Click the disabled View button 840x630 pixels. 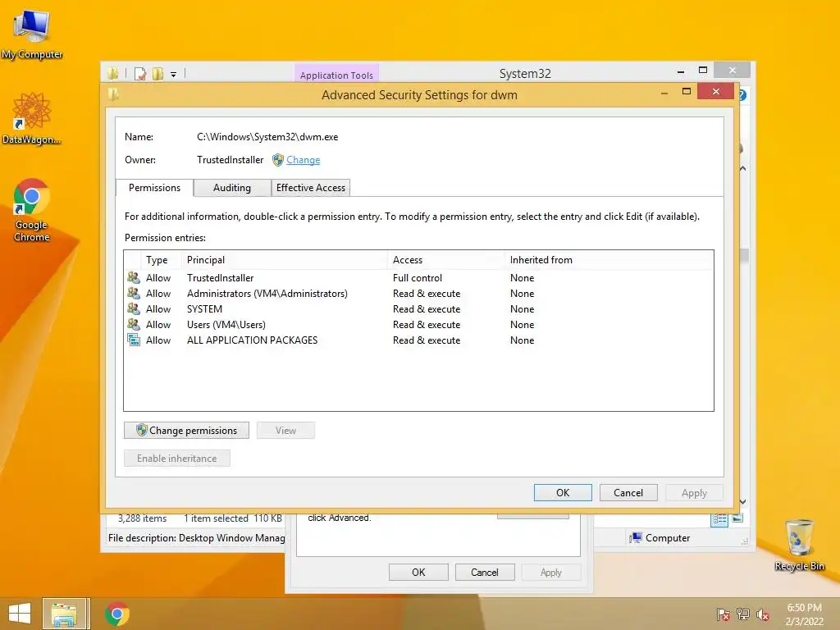pyautogui.click(x=285, y=430)
